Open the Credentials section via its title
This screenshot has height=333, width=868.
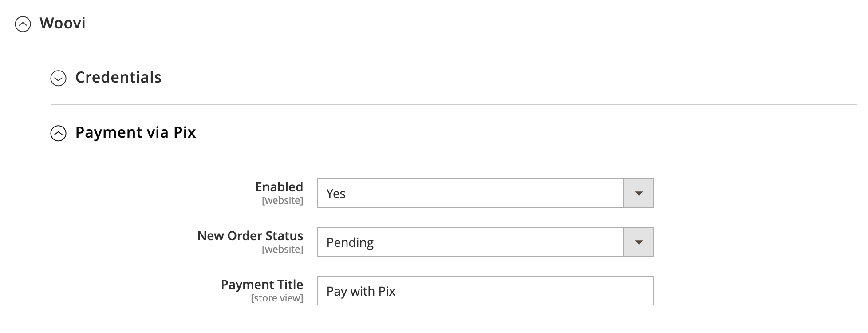pos(118,77)
